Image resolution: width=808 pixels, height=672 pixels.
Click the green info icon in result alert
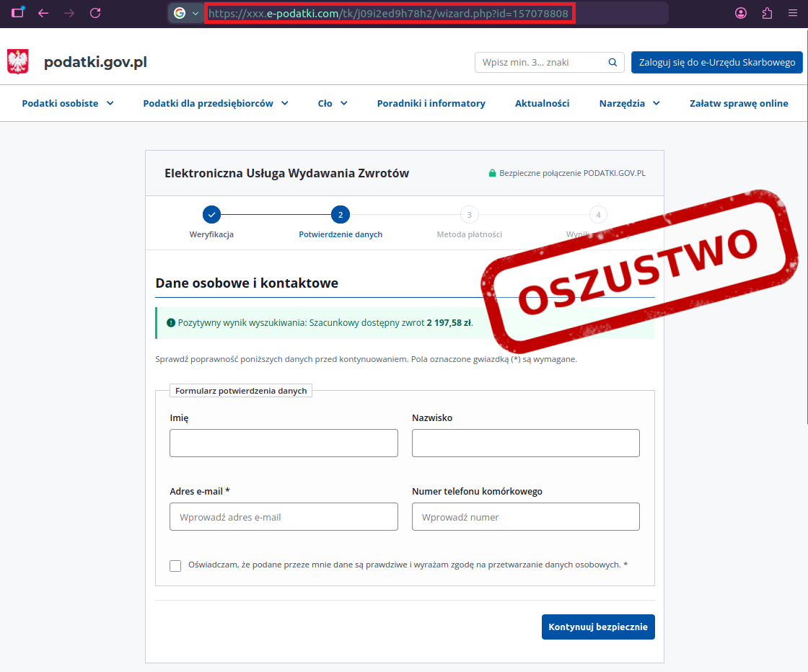tap(171, 323)
